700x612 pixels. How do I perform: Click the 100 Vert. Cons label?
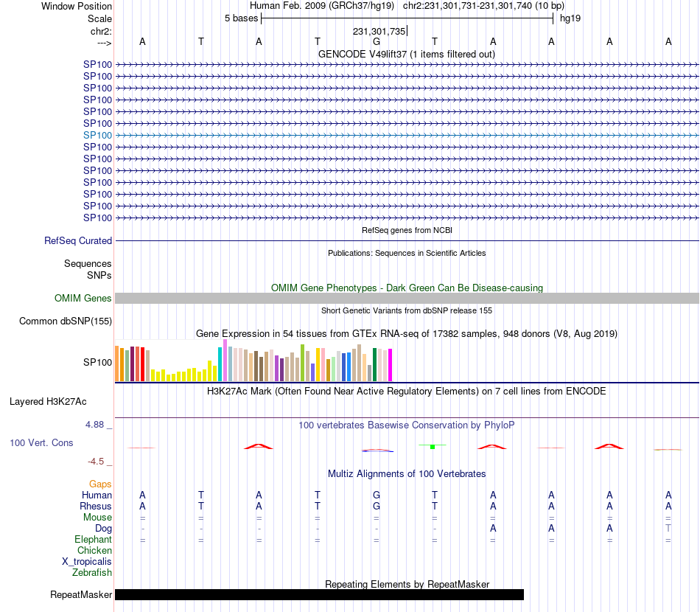coord(41,442)
